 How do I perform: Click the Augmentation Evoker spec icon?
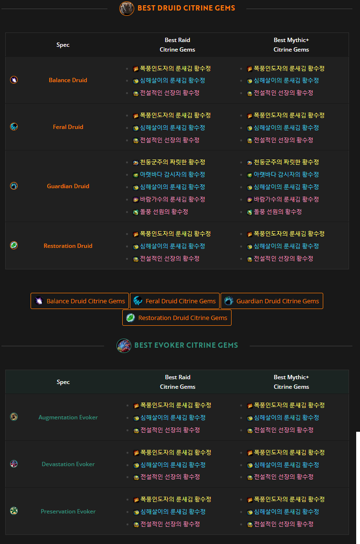coord(14,417)
